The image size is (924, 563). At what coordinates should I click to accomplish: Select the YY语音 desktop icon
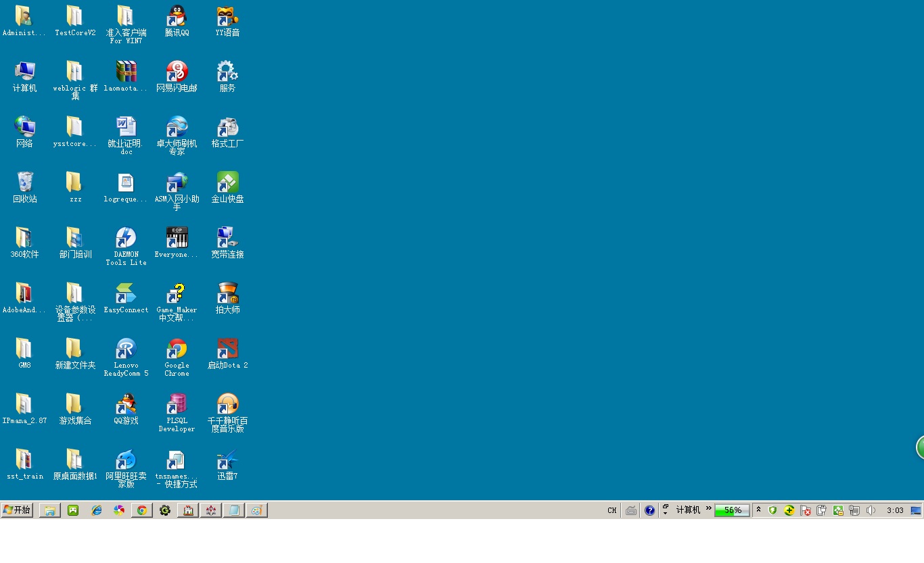(227, 21)
